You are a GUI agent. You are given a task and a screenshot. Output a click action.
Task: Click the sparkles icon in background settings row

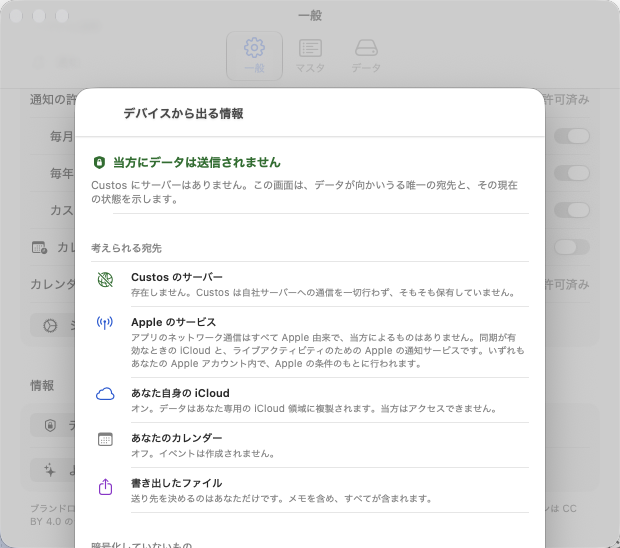tap(50, 470)
